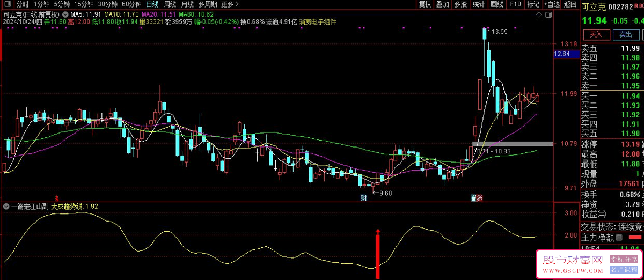Select the 买一 bid price row
Viewport: 644px width, 280px height.
click(612, 96)
